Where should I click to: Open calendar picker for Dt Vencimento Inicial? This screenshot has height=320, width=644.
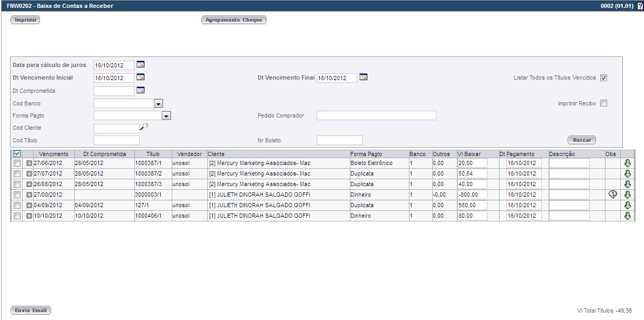[140, 77]
